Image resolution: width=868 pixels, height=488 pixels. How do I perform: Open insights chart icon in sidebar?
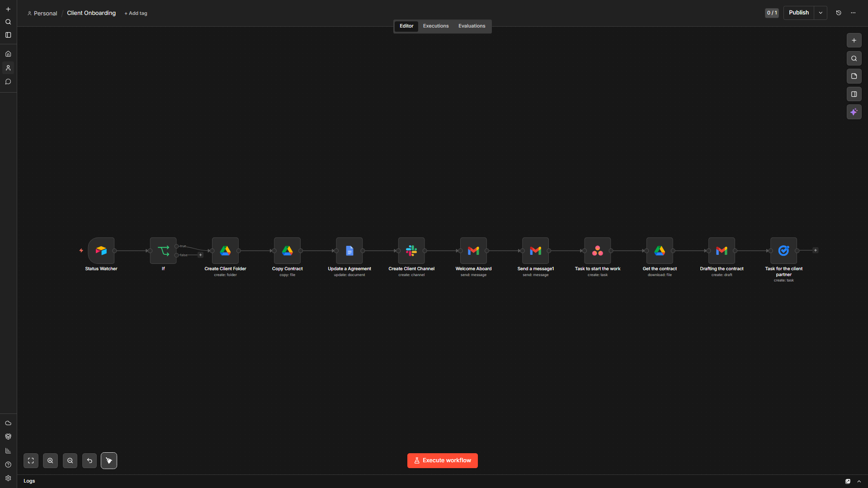tap(8, 450)
